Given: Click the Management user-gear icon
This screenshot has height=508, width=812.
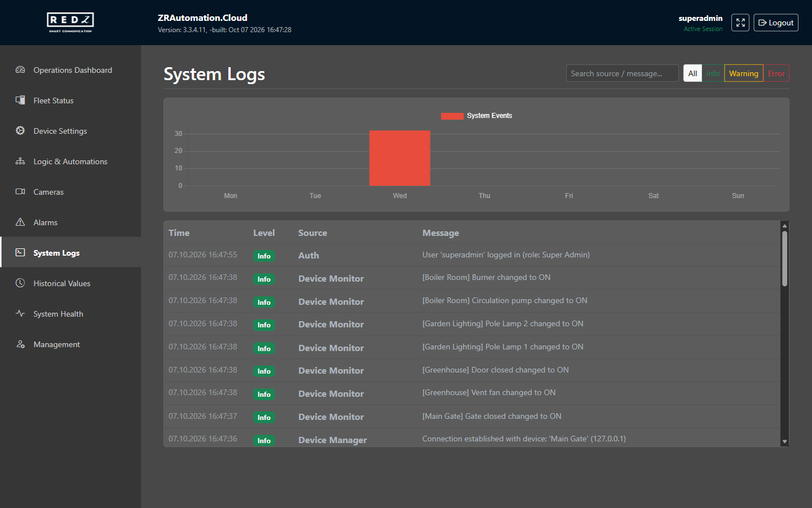Looking at the screenshot, I should tap(20, 344).
